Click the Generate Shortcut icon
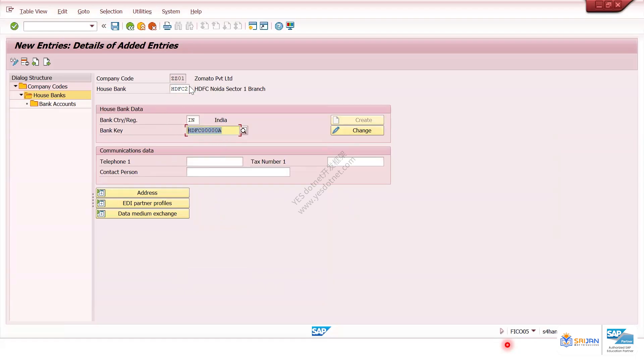The image size is (644, 362). (x=264, y=26)
